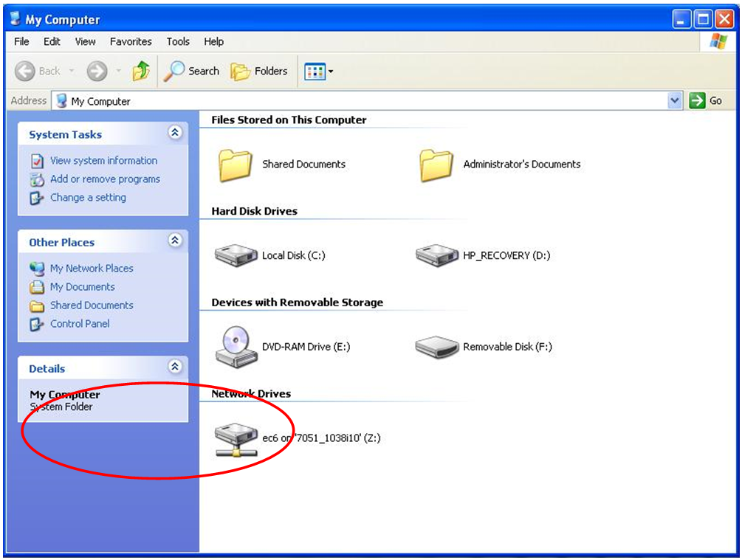Open the Tools menu
The image size is (742, 560).
pyautogui.click(x=178, y=42)
